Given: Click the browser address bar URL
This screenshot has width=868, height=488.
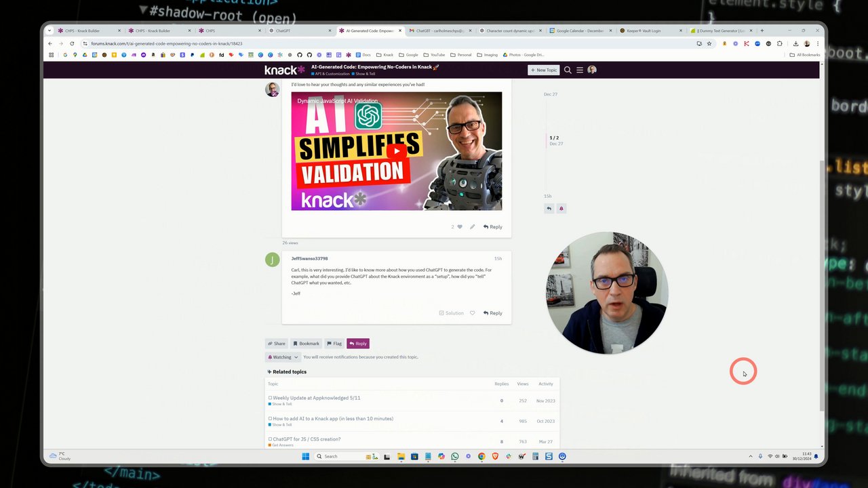Looking at the screenshot, I should 167,43.
